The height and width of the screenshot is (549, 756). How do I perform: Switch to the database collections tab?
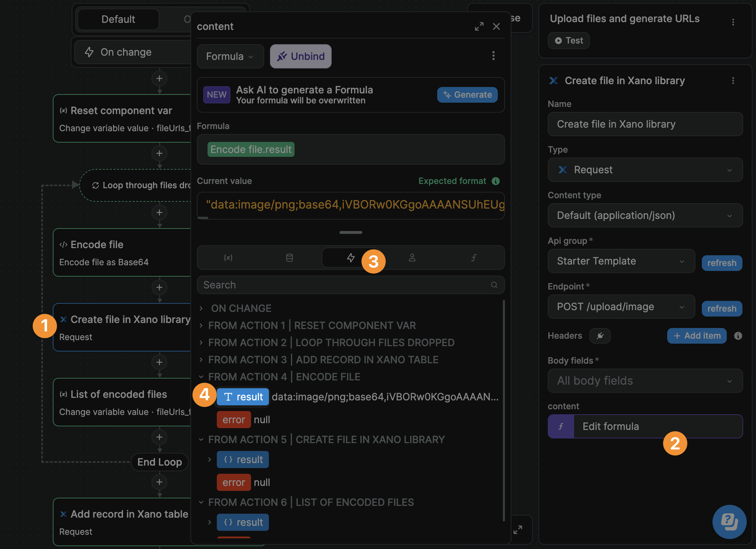[x=290, y=257]
